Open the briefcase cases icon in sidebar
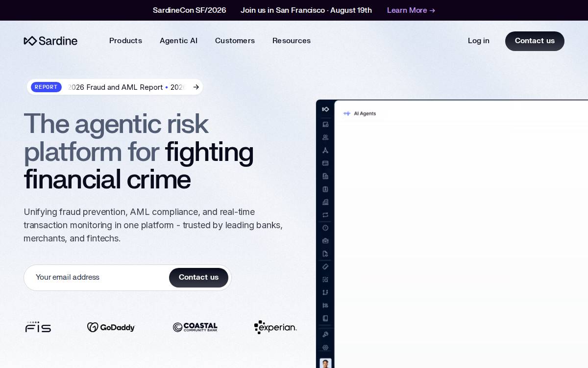This screenshot has height=368, width=588. [325, 241]
